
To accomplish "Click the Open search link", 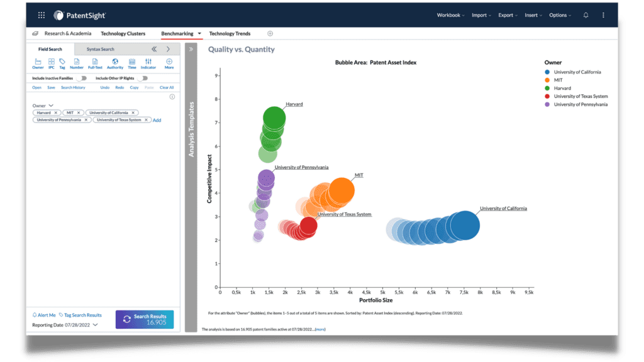I will (x=36, y=87).
